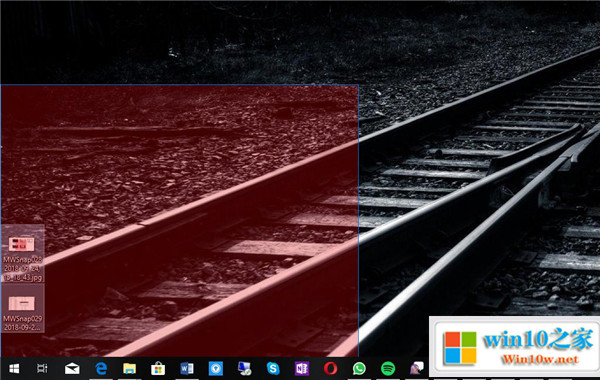Viewport: 600px width, 380px height.
Task: Open the last chat-bubble taskbar app
Action: (417, 368)
